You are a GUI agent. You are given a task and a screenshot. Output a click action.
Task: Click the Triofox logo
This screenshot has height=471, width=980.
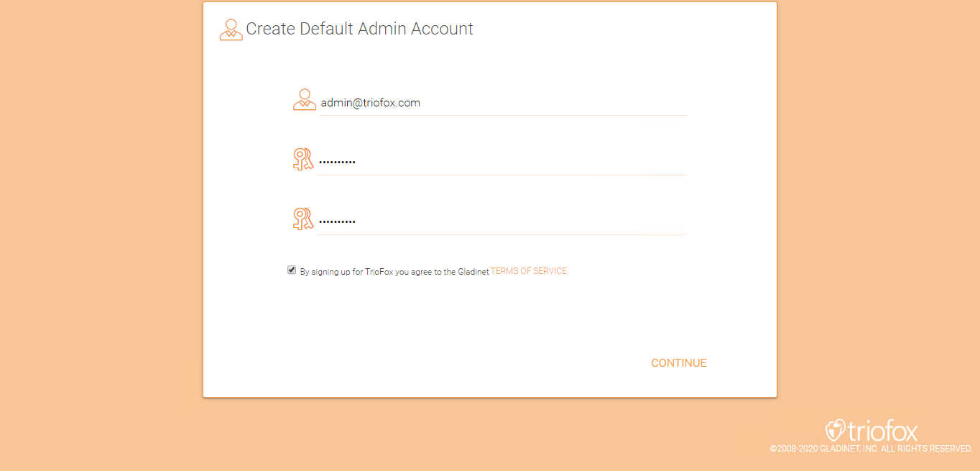[872, 431]
